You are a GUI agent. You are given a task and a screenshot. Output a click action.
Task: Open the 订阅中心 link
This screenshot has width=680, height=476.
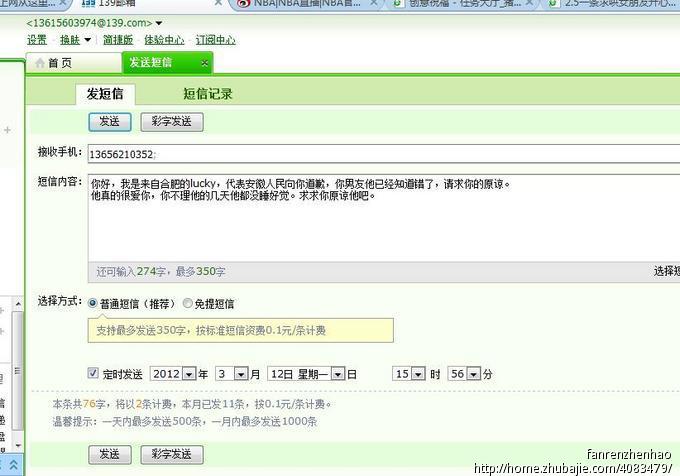click(x=216, y=40)
